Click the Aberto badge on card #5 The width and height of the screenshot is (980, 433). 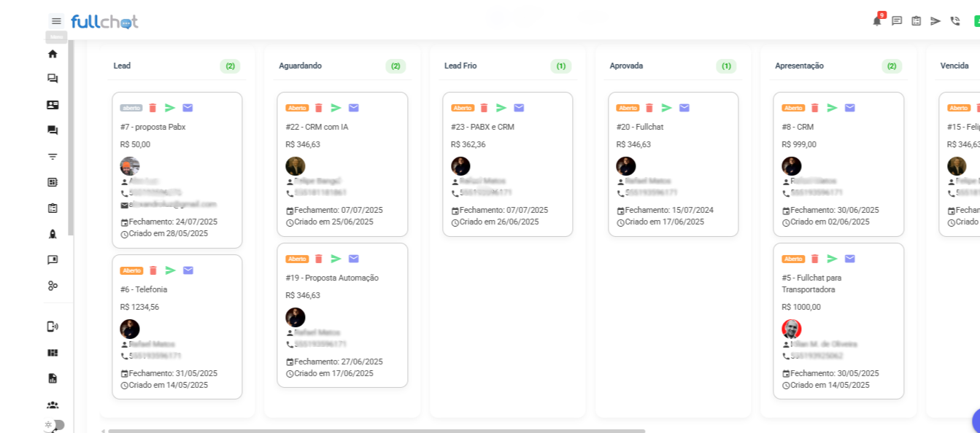[x=793, y=259]
